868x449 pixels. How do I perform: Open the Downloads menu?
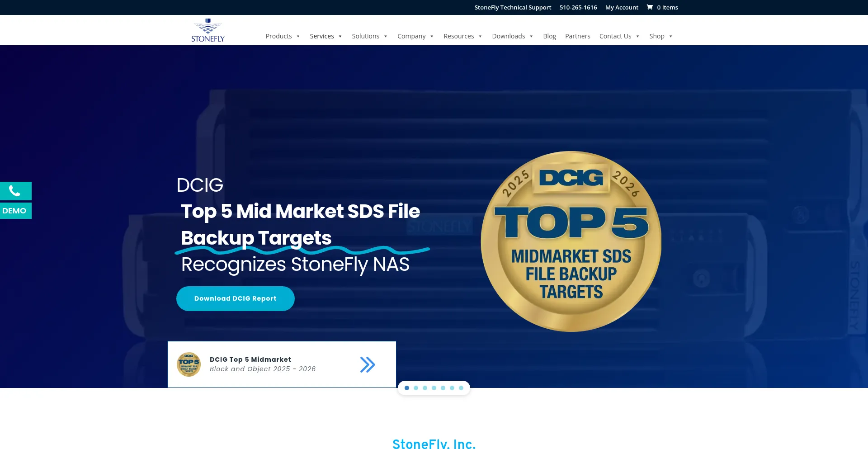pos(508,36)
